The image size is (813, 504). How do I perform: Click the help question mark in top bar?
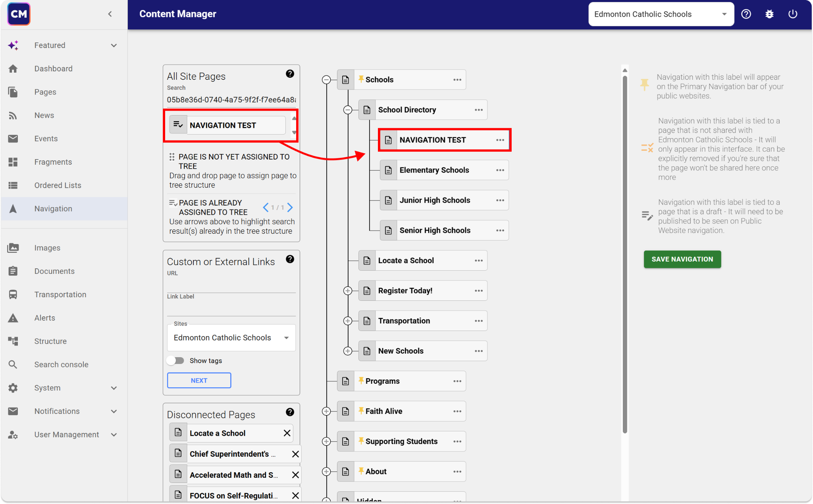pos(746,14)
